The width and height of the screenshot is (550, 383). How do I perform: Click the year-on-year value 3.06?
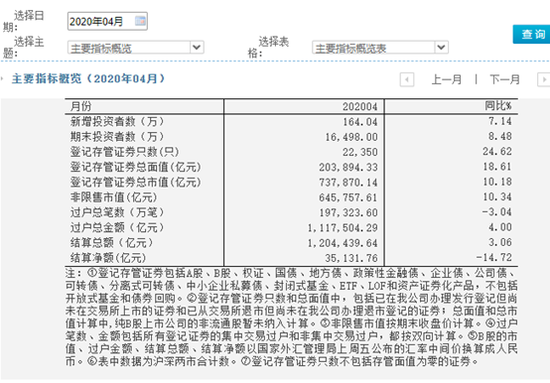(500, 242)
